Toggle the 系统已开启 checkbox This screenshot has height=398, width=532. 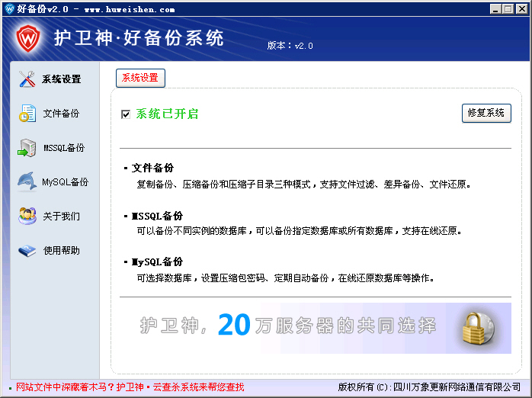(126, 114)
